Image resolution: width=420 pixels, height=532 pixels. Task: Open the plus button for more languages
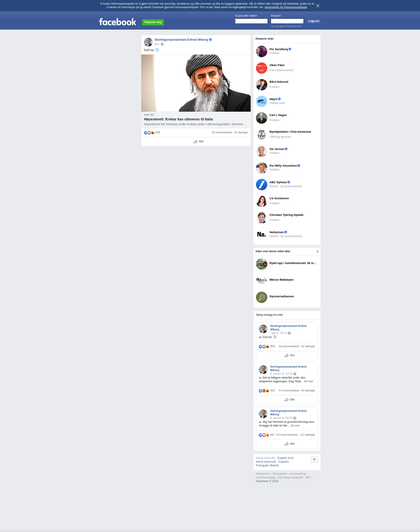click(314, 459)
